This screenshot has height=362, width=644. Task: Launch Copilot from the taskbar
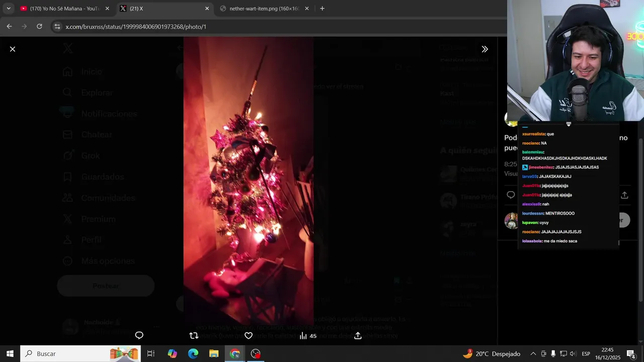pos(173,353)
